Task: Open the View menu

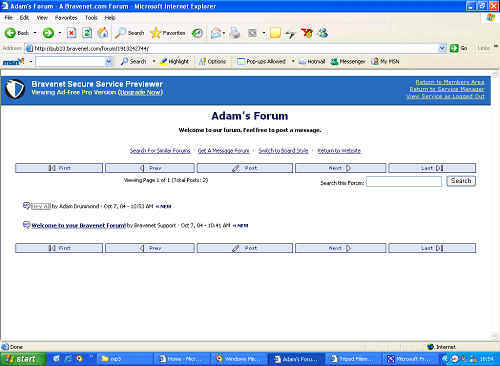Action: [x=42, y=18]
